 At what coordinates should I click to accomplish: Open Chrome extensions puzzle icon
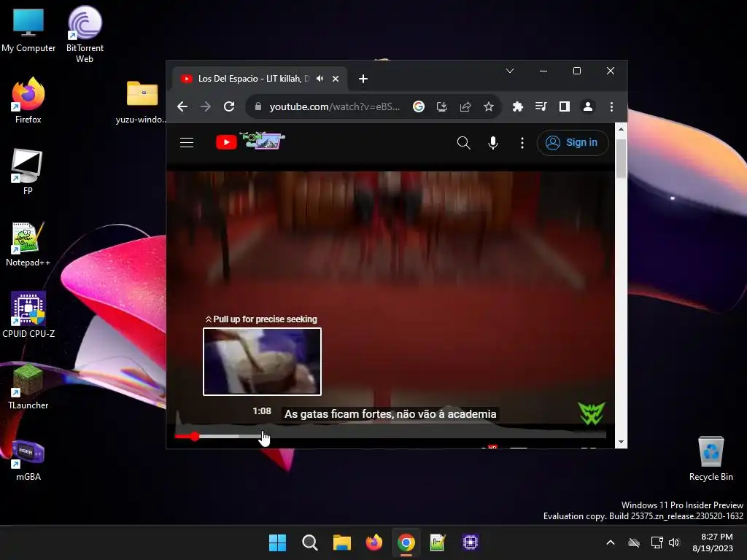[x=517, y=106]
